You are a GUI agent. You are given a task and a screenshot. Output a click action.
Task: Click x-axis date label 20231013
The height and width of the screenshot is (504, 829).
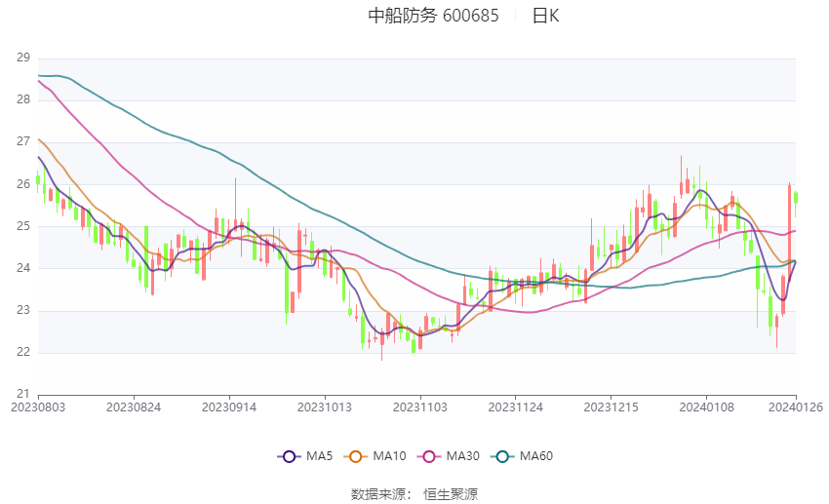(325, 407)
